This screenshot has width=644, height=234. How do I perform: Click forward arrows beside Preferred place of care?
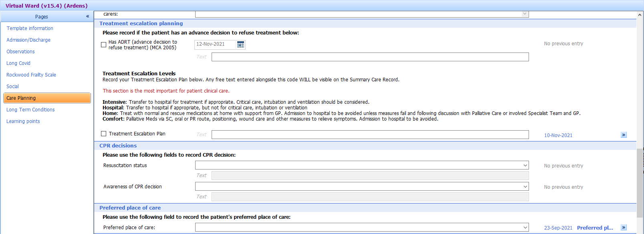(x=624, y=226)
